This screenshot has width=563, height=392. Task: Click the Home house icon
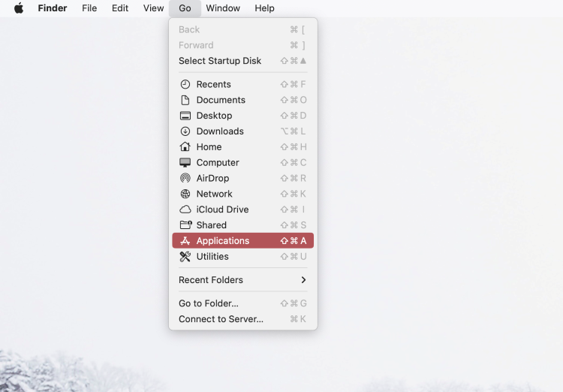coord(185,146)
